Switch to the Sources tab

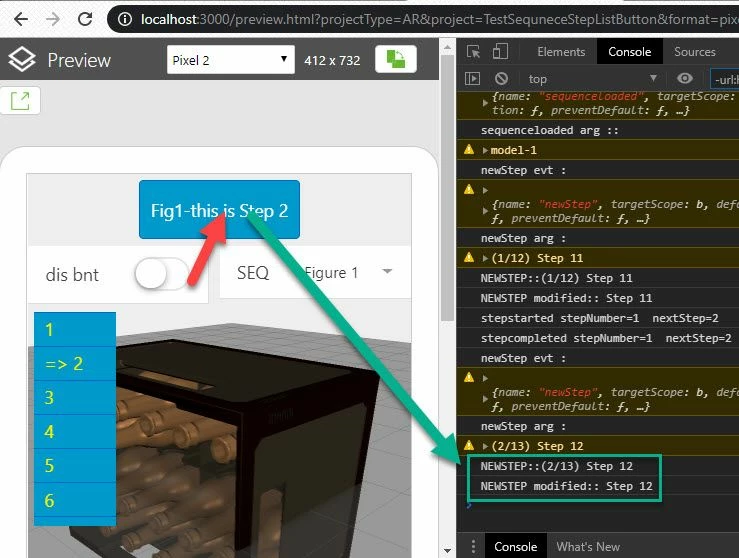695,52
